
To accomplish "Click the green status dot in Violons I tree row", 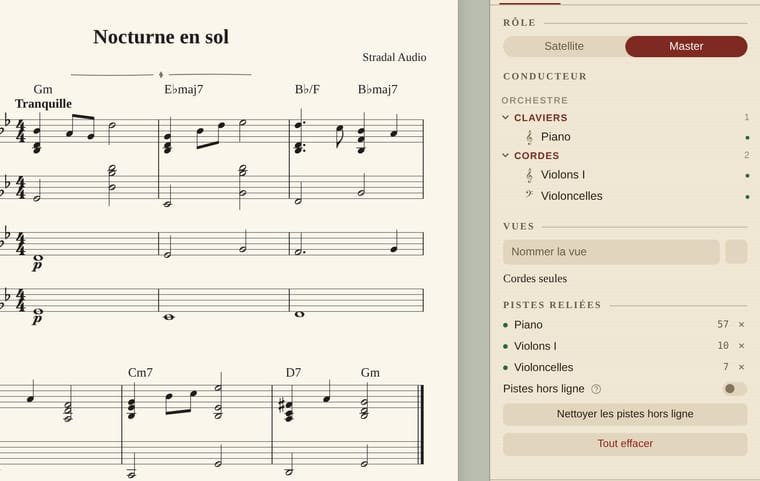I will click(747, 176).
